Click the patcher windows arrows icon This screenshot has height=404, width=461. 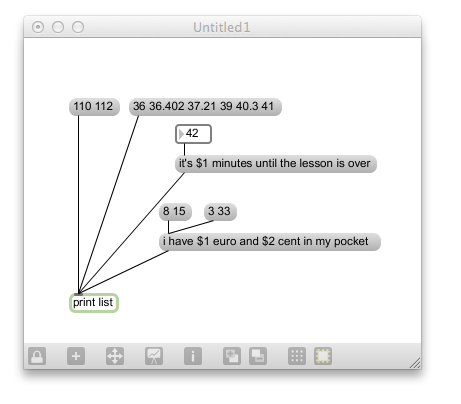click(115, 356)
